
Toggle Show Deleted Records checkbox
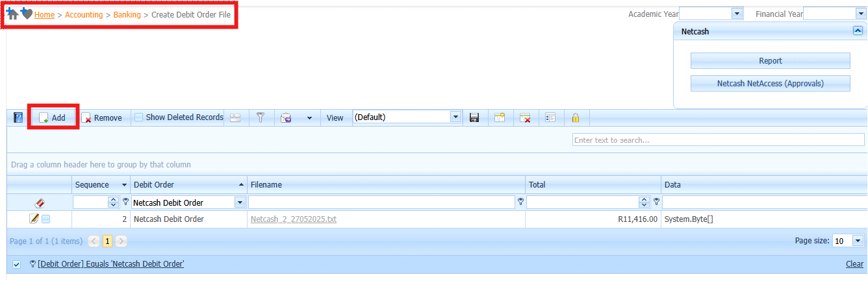(139, 117)
